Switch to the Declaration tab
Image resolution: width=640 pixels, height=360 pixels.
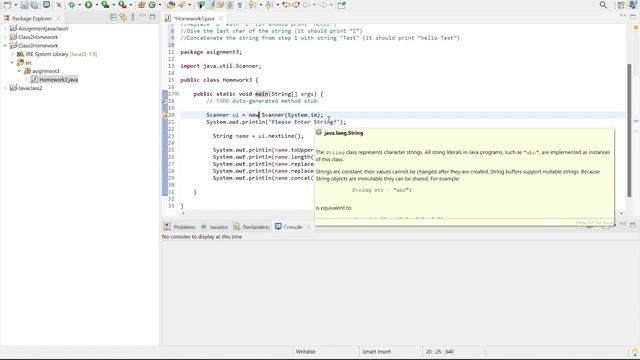click(251, 227)
